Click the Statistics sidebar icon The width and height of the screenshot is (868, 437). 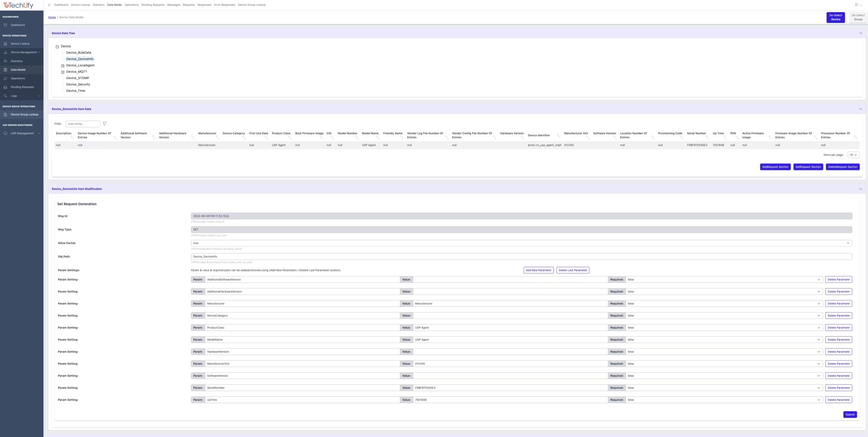pos(5,61)
